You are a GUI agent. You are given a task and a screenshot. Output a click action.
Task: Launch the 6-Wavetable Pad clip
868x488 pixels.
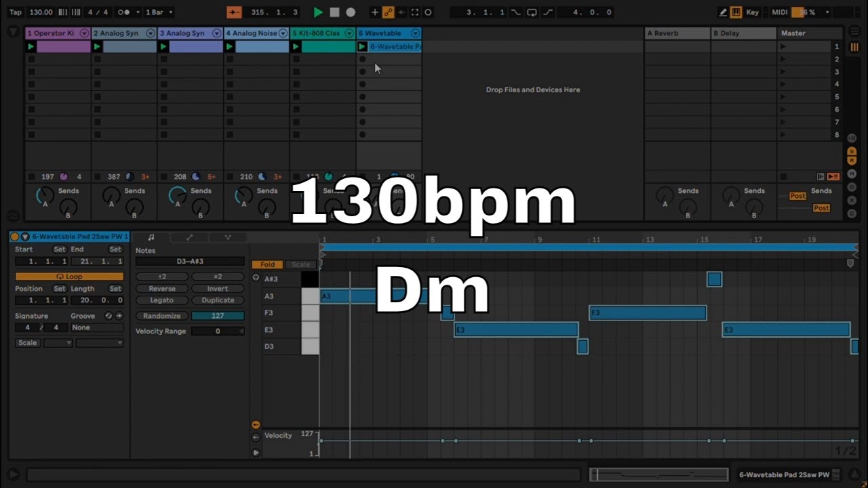coord(362,47)
